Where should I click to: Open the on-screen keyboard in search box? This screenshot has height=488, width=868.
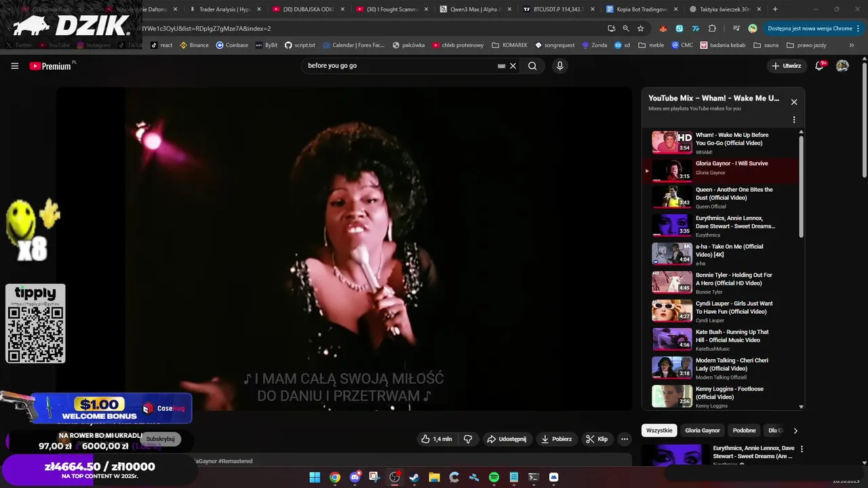502,66
